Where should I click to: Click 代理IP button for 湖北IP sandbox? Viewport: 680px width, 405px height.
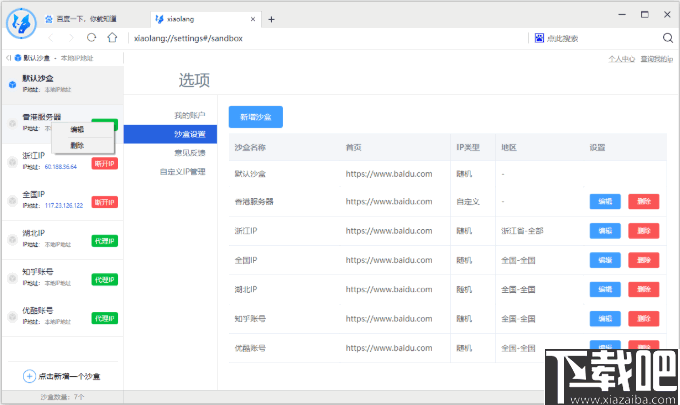click(105, 241)
